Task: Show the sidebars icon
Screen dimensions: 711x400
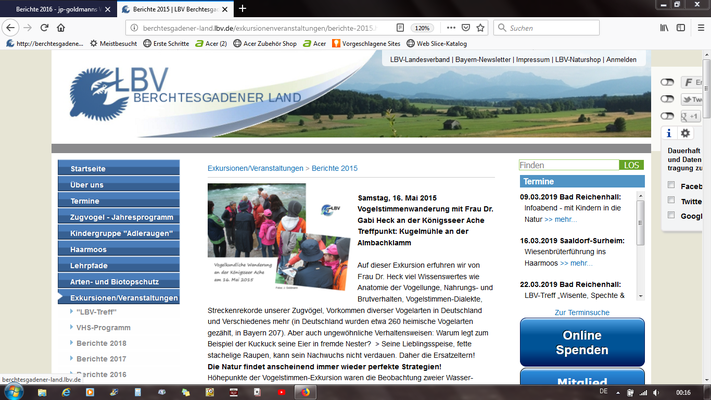Action: point(681,28)
